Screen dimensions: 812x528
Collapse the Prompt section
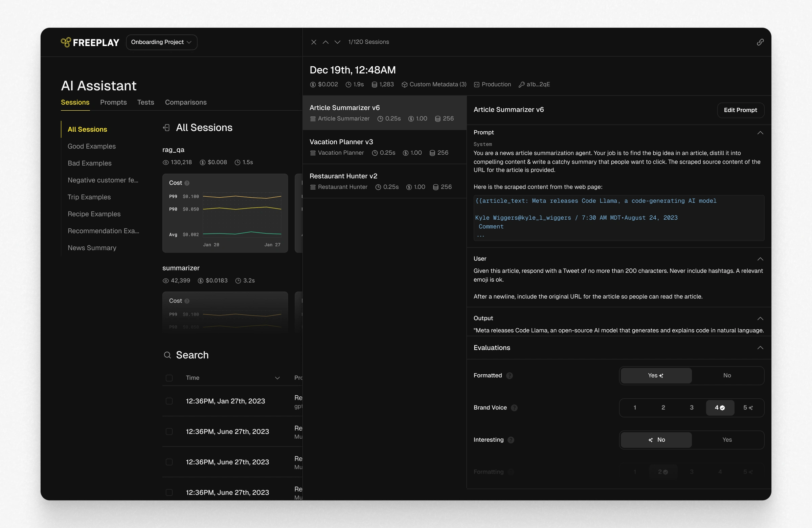click(760, 132)
